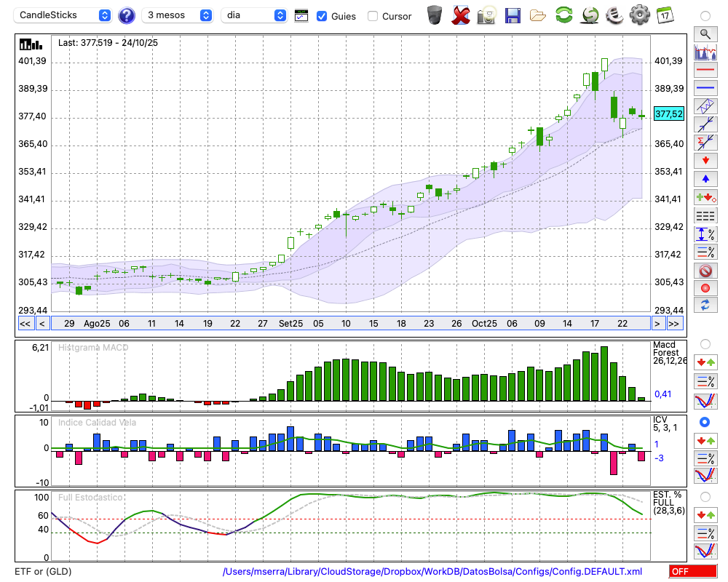This screenshot has height=582, width=728.
Task: Select the radio button beside Macd Forest panel
Action: 705,343
